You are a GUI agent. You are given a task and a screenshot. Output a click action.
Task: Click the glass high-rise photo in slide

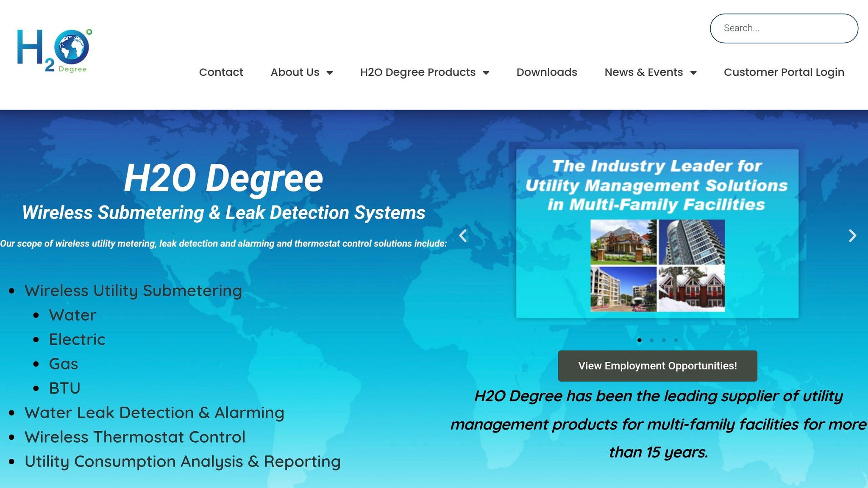(x=692, y=242)
